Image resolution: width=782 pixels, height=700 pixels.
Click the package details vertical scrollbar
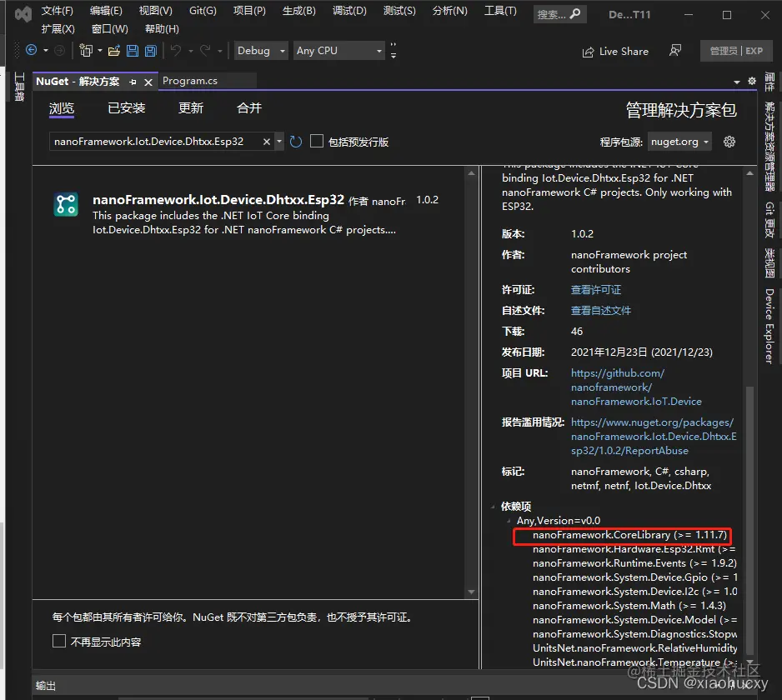click(749, 521)
